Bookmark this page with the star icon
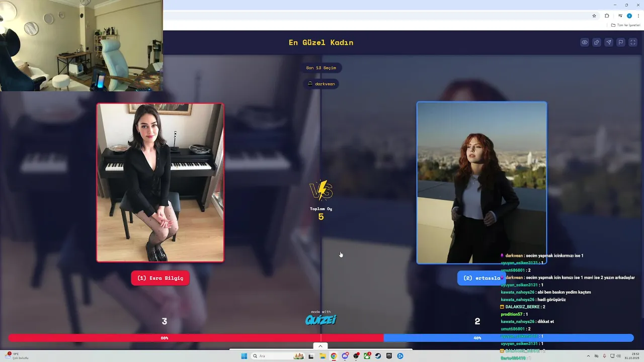Viewport: 644px width, 362px height. point(594,16)
